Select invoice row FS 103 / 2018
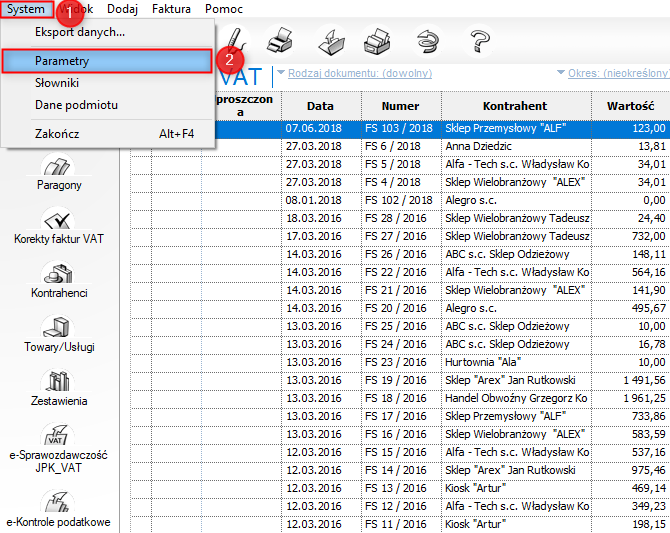Screen dimensions: 670x533 [442, 128]
